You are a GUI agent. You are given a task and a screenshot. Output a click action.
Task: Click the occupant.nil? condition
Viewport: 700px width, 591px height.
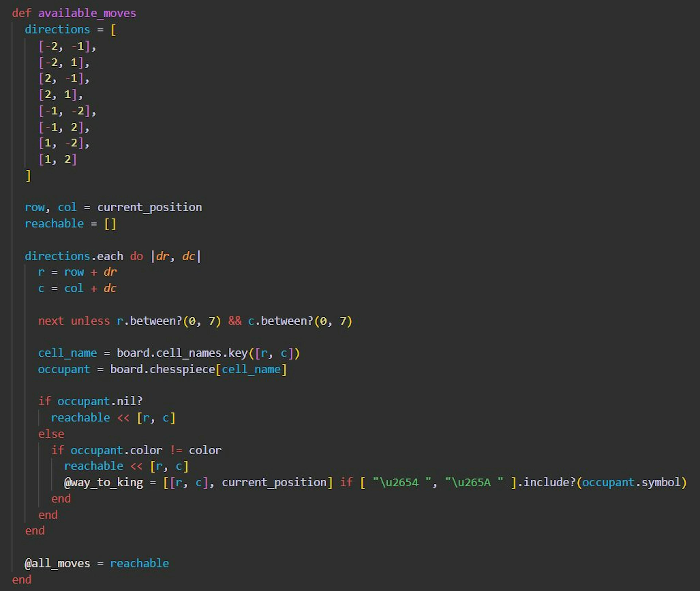point(100,401)
